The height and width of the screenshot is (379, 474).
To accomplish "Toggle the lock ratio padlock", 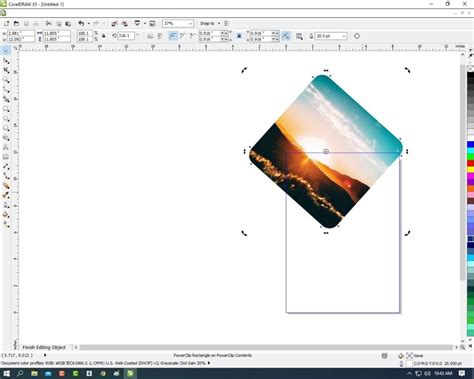I will pos(104,36).
